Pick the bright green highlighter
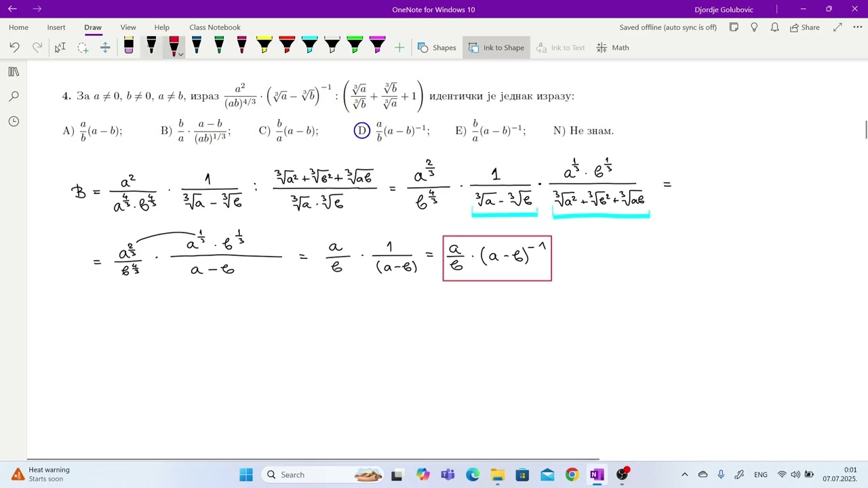The image size is (868, 488). tap(355, 46)
